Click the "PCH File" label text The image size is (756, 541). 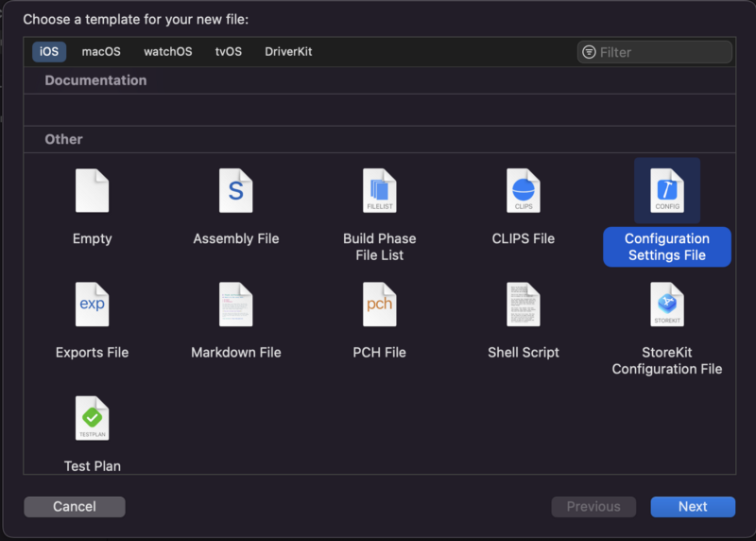[x=380, y=353]
